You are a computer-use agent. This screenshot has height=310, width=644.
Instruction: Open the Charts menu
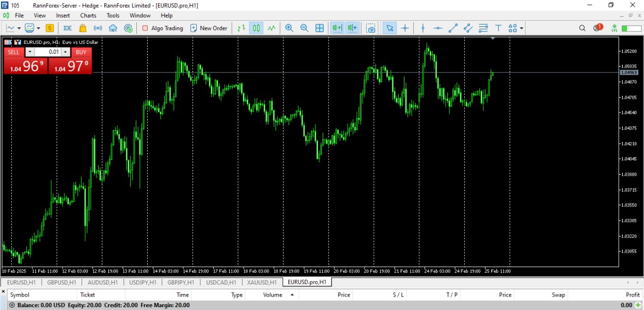[88, 16]
